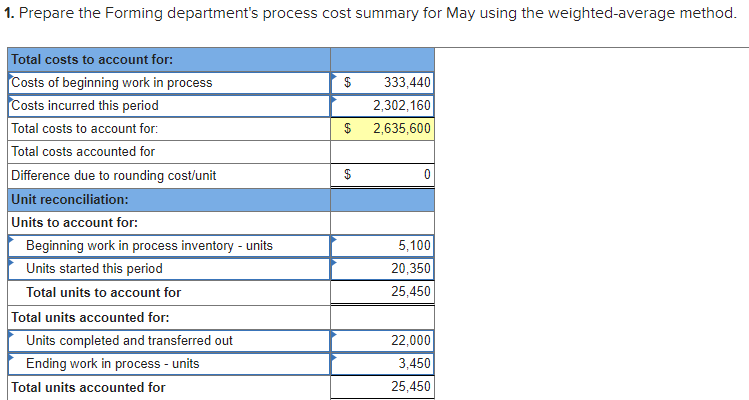Select the unhighlighted 'Total costs to account for:' subtotal label

pyautogui.click(x=85, y=129)
